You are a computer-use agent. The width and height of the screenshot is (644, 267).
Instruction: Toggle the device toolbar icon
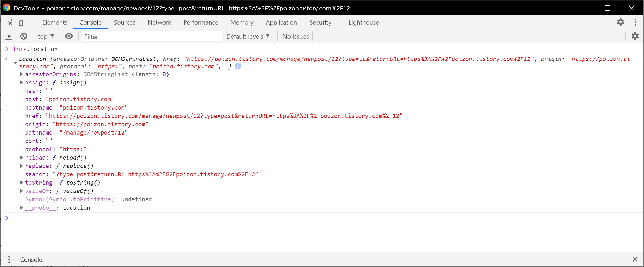coord(23,22)
